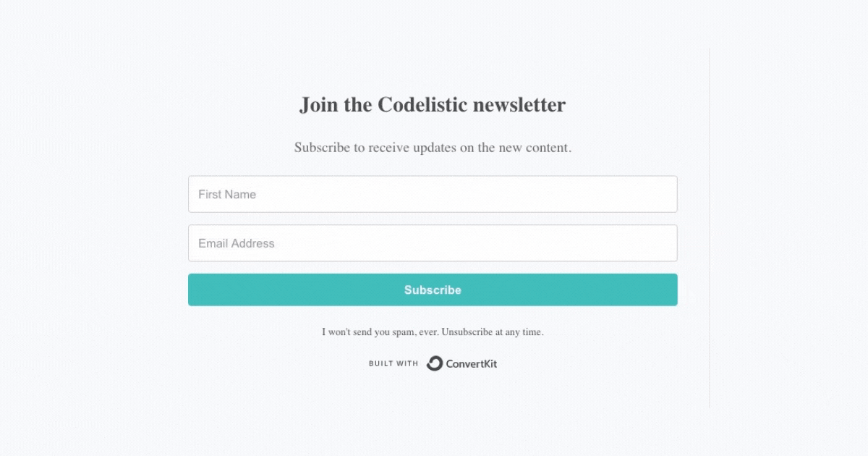
Task: Click into the Email Address field
Action: click(433, 243)
